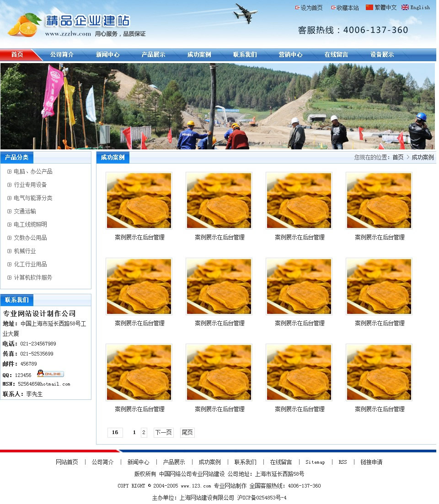
Task: Go to page 2 of cases
Action: click(x=144, y=432)
